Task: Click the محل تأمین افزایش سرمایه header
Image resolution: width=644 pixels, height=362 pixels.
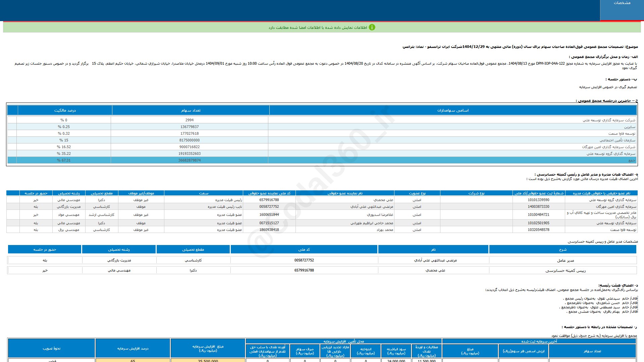Action: (x=343, y=341)
